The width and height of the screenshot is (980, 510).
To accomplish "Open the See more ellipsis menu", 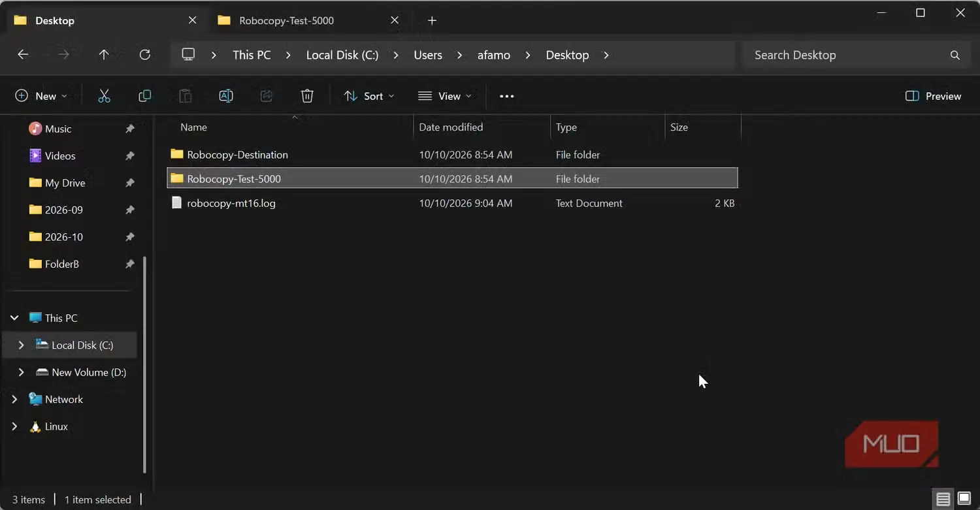I will (x=506, y=96).
